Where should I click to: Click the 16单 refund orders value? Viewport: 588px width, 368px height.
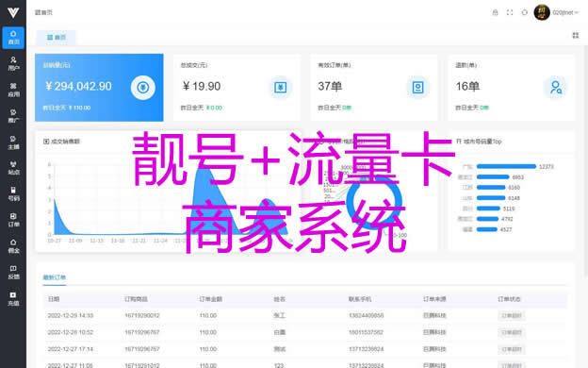tap(467, 87)
